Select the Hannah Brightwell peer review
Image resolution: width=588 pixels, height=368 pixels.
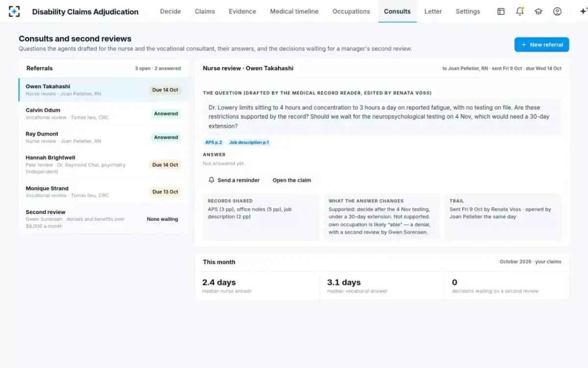click(103, 164)
